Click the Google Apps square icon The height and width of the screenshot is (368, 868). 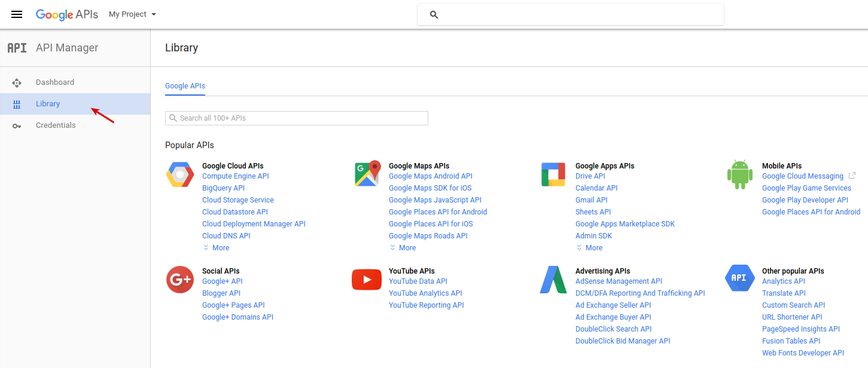coord(553,174)
